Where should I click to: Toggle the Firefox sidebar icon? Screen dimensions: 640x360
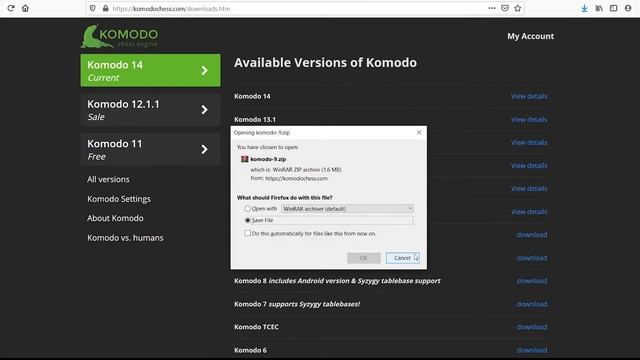click(613, 8)
